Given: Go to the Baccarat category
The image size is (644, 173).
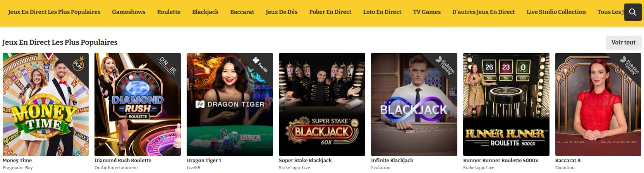Looking at the screenshot, I should click(242, 12).
